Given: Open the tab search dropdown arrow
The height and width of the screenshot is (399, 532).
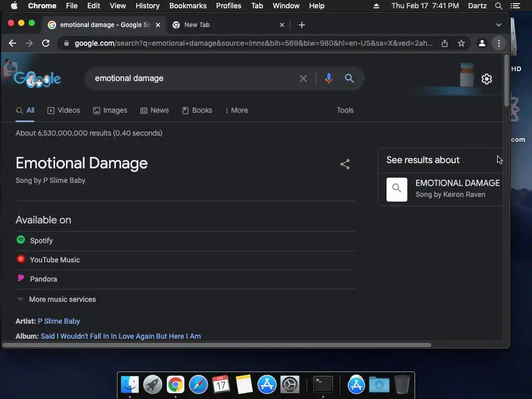Looking at the screenshot, I should [498, 25].
